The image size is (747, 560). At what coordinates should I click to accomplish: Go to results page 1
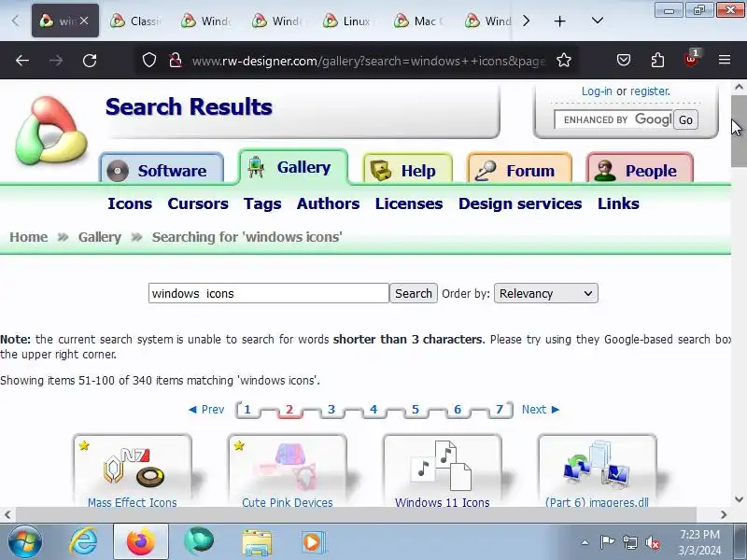pyautogui.click(x=247, y=410)
